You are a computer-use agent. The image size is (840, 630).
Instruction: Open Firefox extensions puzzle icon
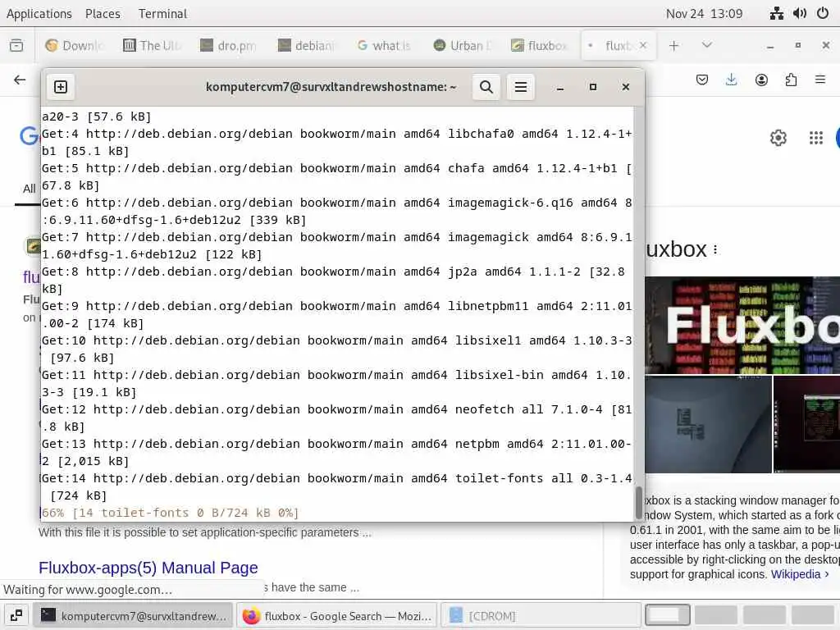coord(791,80)
